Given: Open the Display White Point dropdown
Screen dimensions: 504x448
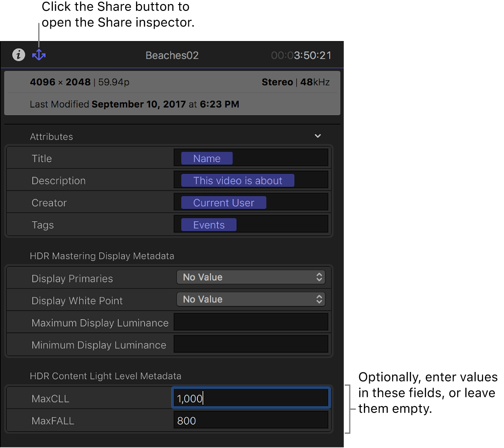Looking at the screenshot, I should point(251,299).
